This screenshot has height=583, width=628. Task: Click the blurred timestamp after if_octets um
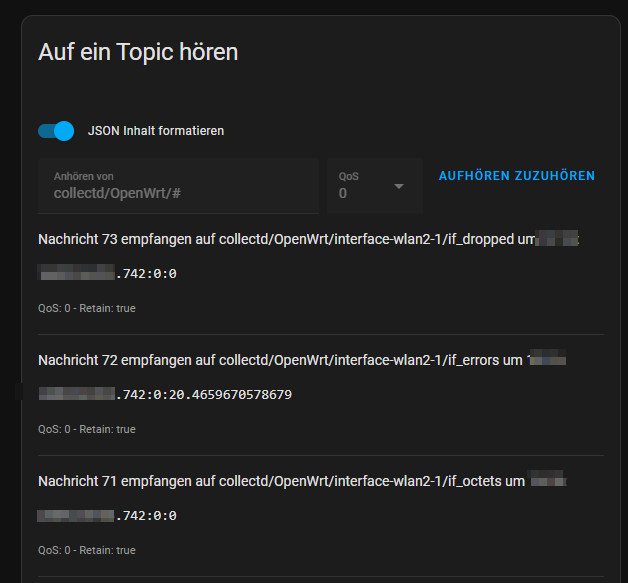[548, 481]
